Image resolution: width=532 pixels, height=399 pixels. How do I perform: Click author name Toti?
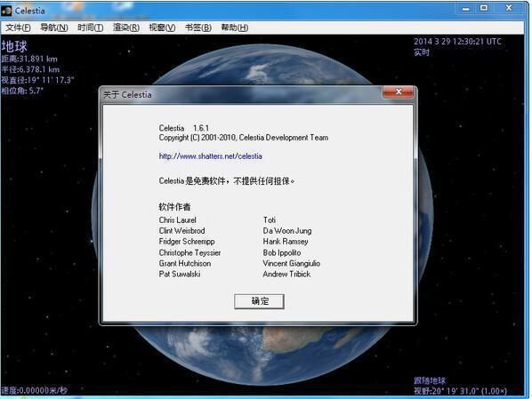click(x=270, y=220)
